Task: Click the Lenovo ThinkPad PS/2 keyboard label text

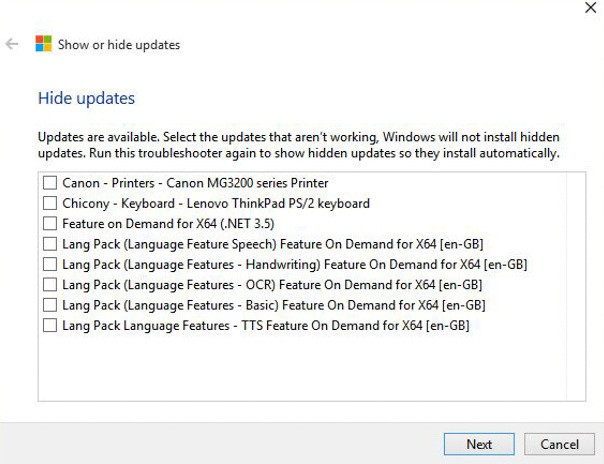Action: (x=216, y=204)
